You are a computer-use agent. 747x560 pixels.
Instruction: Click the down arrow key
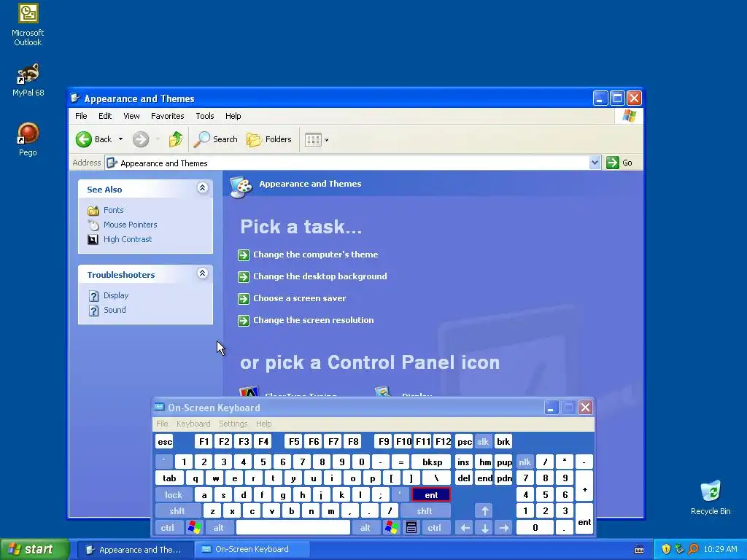[484, 528]
